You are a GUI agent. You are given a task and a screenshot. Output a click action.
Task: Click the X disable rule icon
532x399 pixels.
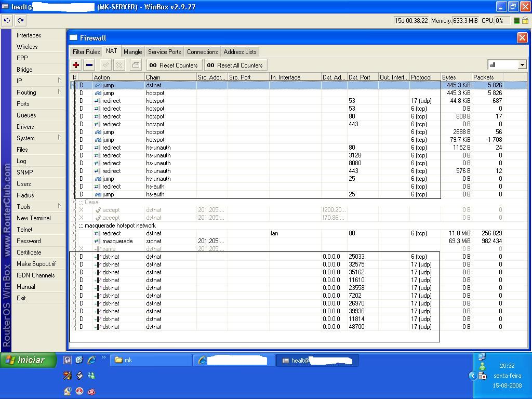(119, 65)
